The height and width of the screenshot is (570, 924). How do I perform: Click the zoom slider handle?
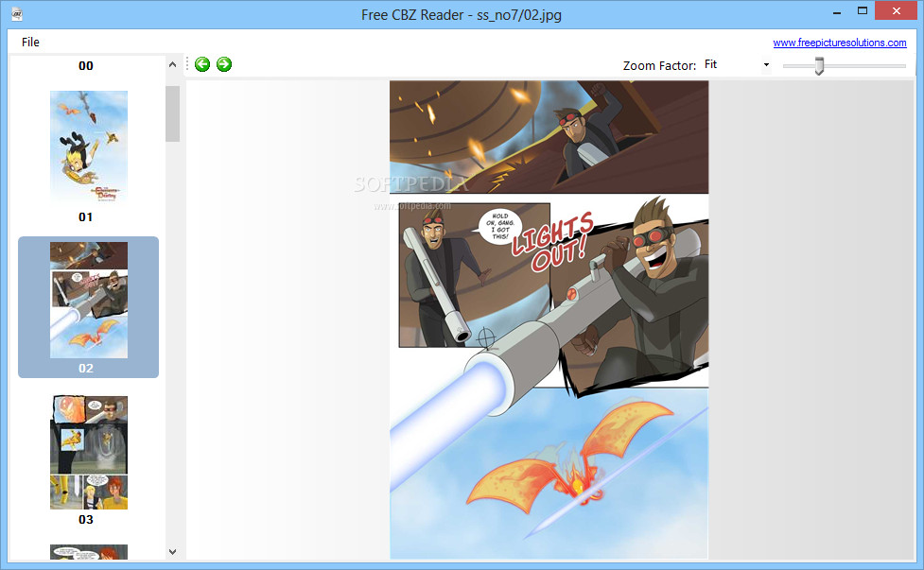point(819,66)
